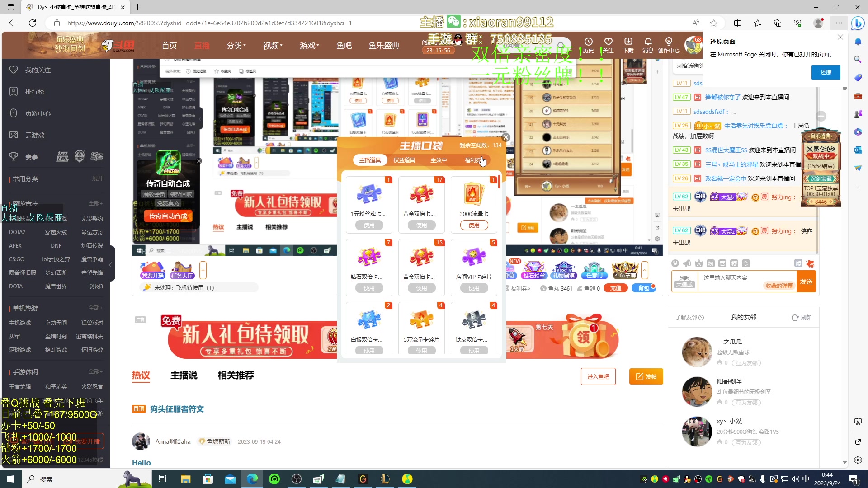
Task: Switch to 主播说 tab
Action: (184, 375)
